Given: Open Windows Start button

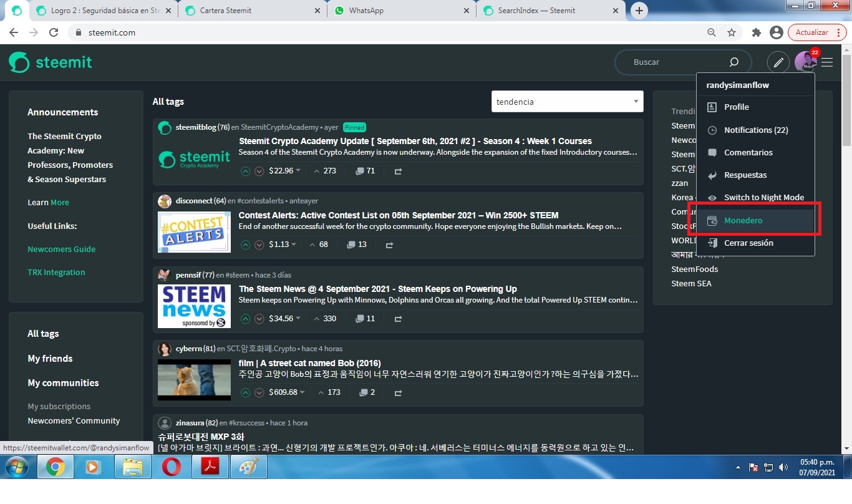Looking at the screenshot, I should (16, 467).
